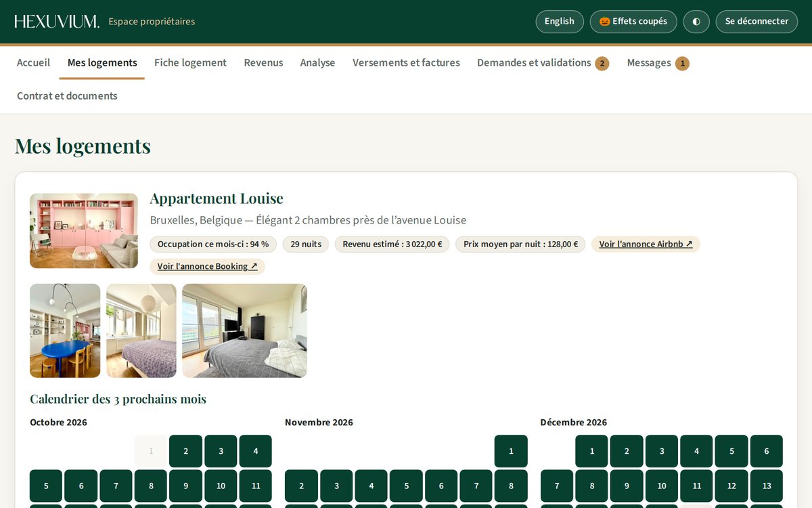Click the Novembre 2026 month heading
The image size is (812, 508).
pyautogui.click(x=319, y=422)
